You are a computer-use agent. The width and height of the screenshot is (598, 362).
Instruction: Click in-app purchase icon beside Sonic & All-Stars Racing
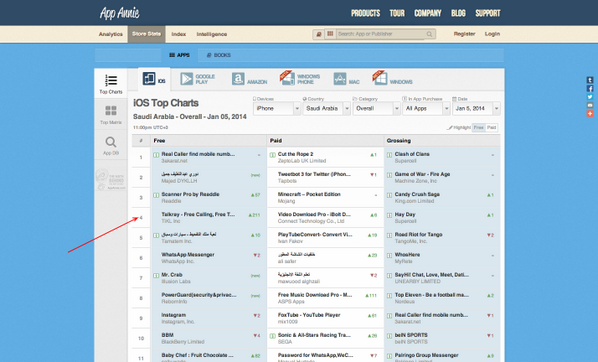(x=273, y=336)
